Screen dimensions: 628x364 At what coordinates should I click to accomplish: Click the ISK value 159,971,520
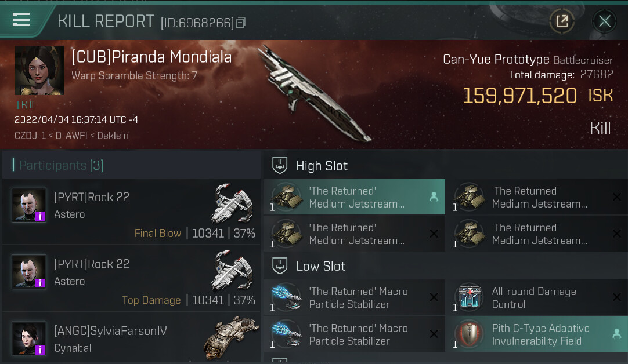[520, 96]
